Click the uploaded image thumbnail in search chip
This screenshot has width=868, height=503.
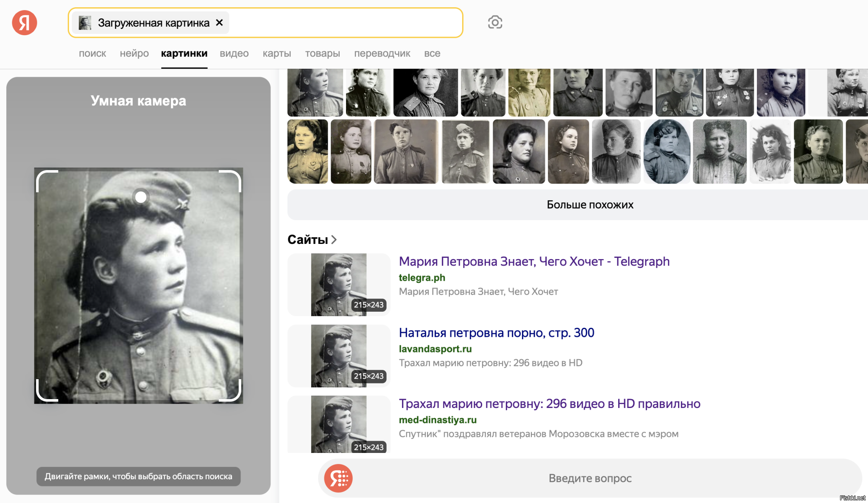click(x=85, y=23)
